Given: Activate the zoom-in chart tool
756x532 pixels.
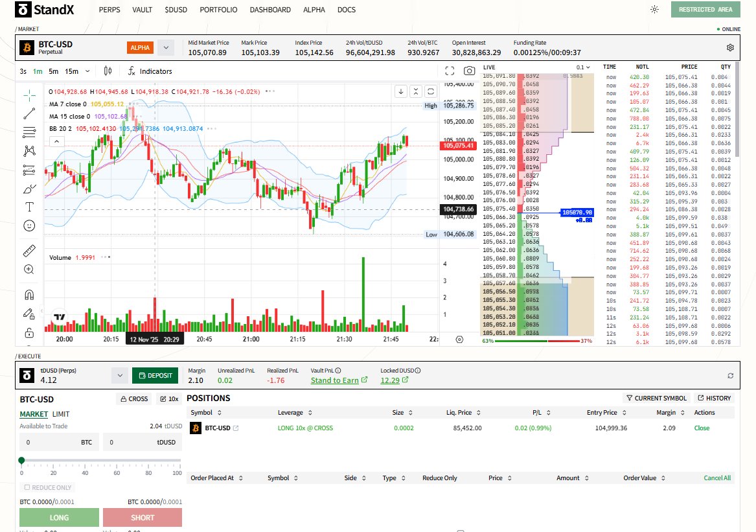Looking at the screenshot, I should (29, 270).
